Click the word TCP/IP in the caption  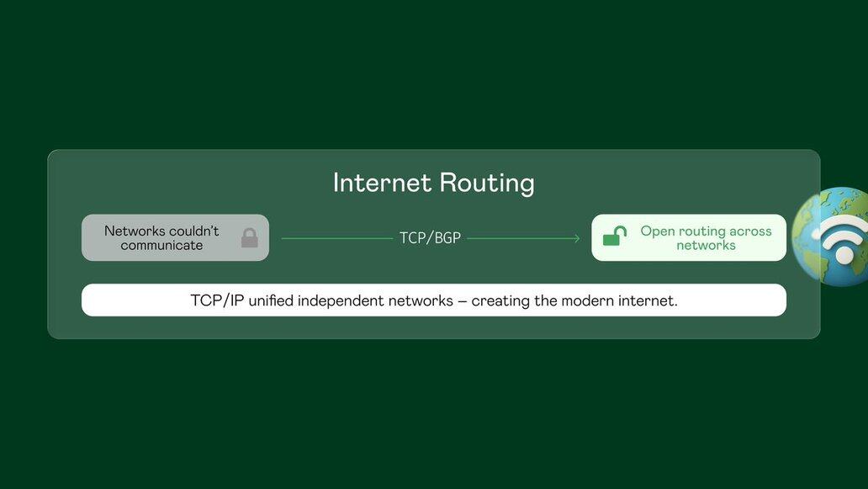click(217, 300)
